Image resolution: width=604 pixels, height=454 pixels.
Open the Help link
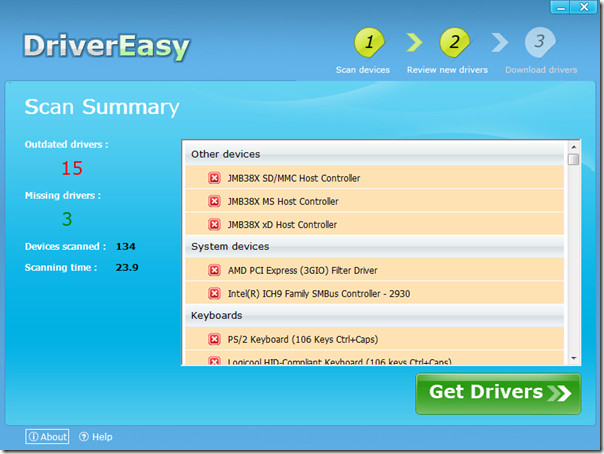96,437
